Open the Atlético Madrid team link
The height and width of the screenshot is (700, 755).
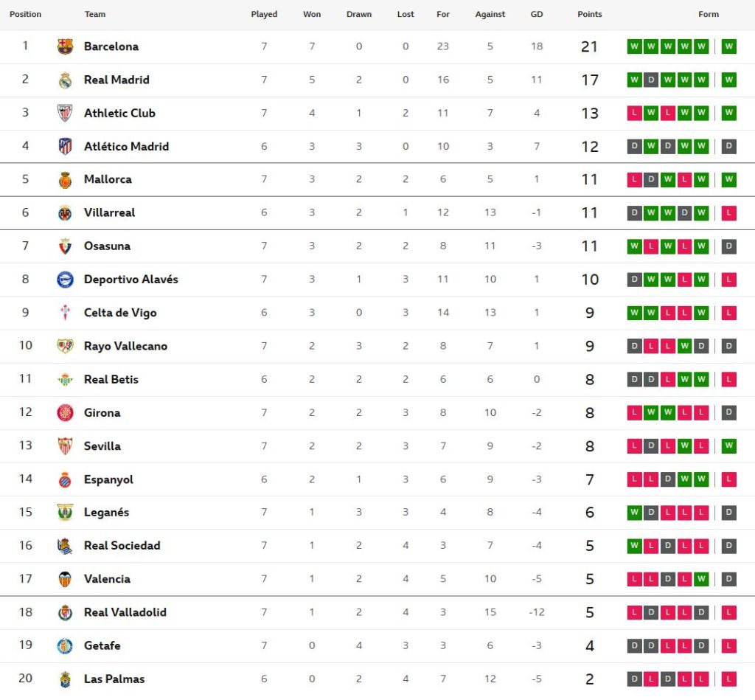pyautogui.click(x=126, y=146)
